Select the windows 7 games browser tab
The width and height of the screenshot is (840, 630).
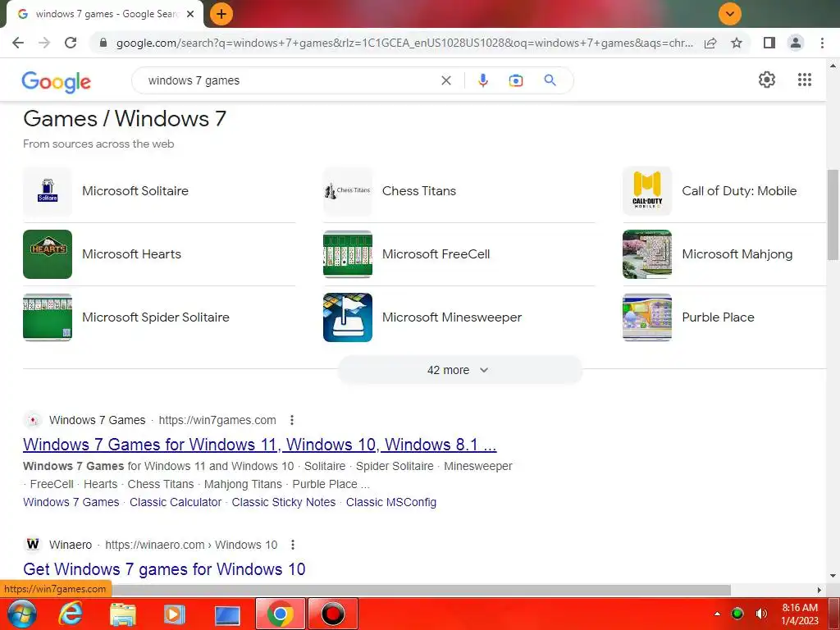[x=107, y=14]
